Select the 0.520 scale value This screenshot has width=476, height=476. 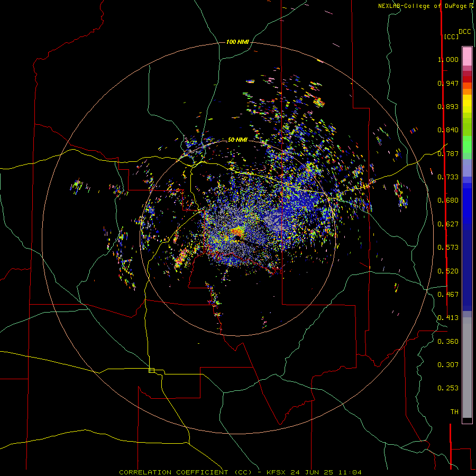click(x=448, y=271)
